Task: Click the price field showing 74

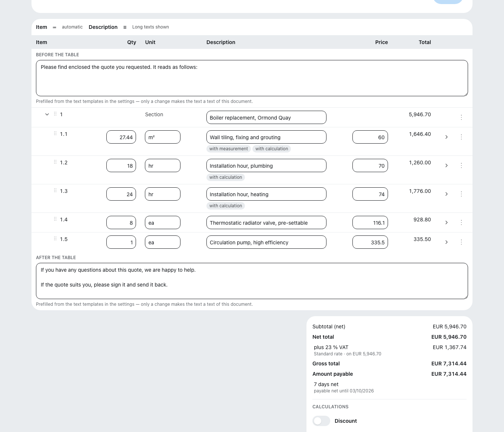Action: pyautogui.click(x=370, y=194)
